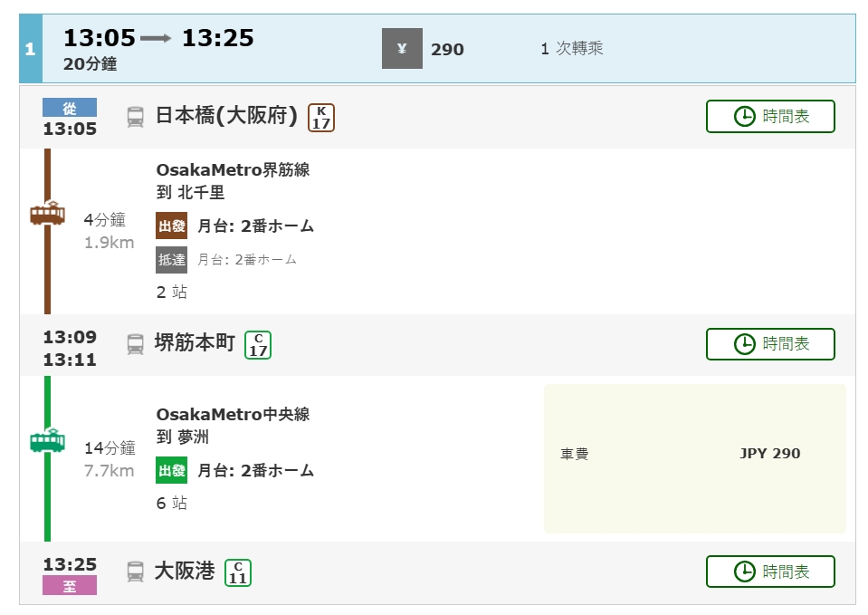The height and width of the screenshot is (615, 868).
Task: Click the C17 station code badge
Action: (x=258, y=344)
